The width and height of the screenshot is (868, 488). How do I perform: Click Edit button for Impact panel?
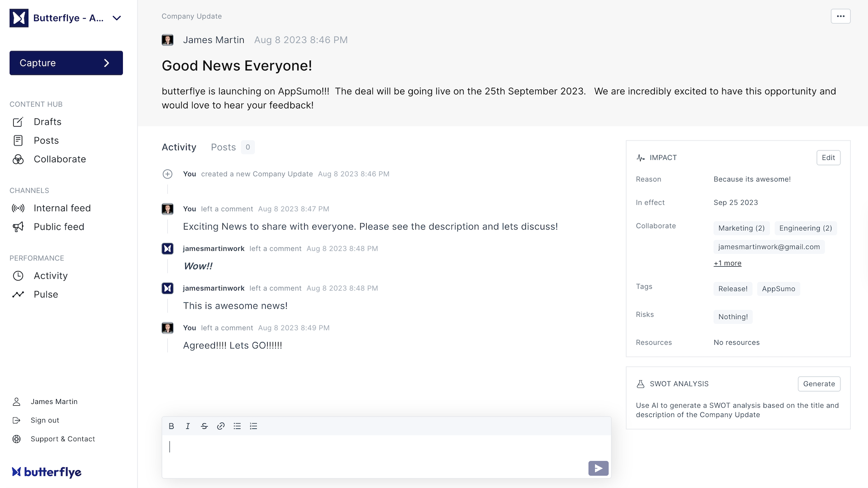[829, 157]
